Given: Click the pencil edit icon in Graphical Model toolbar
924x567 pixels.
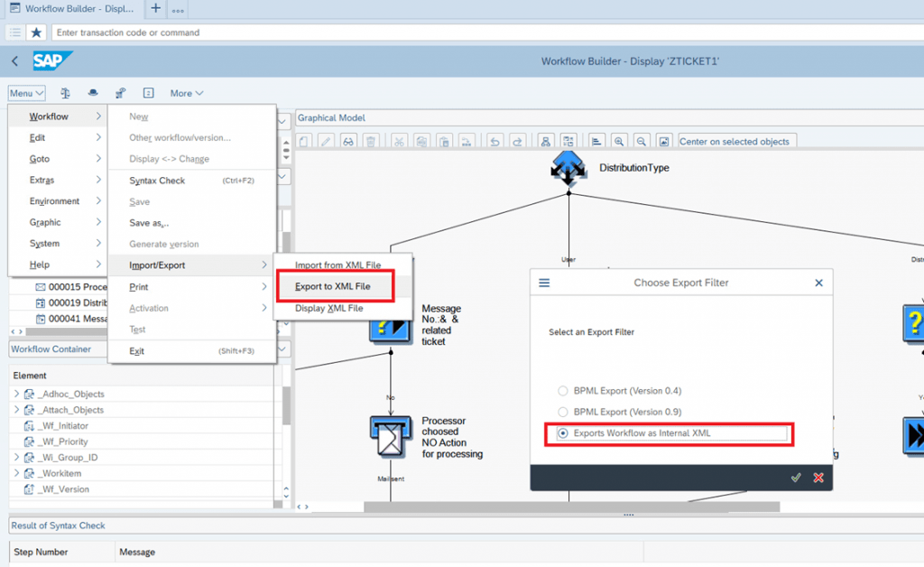Looking at the screenshot, I should (x=326, y=142).
